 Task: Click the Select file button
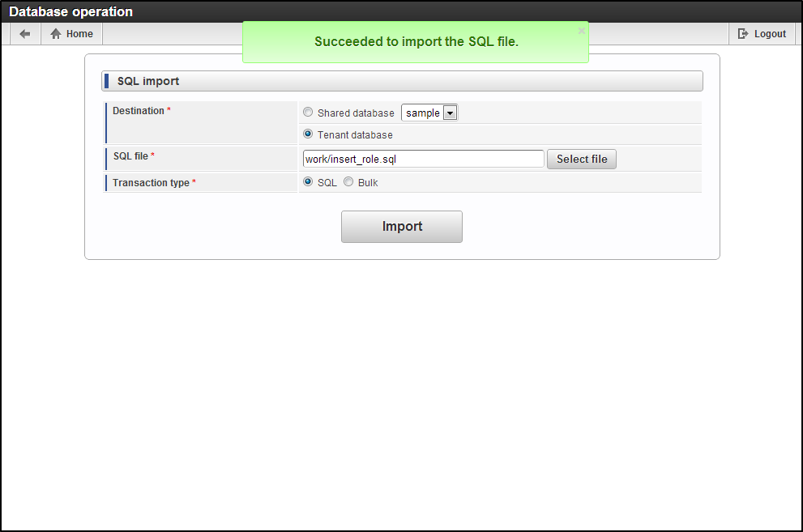[582, 159]
